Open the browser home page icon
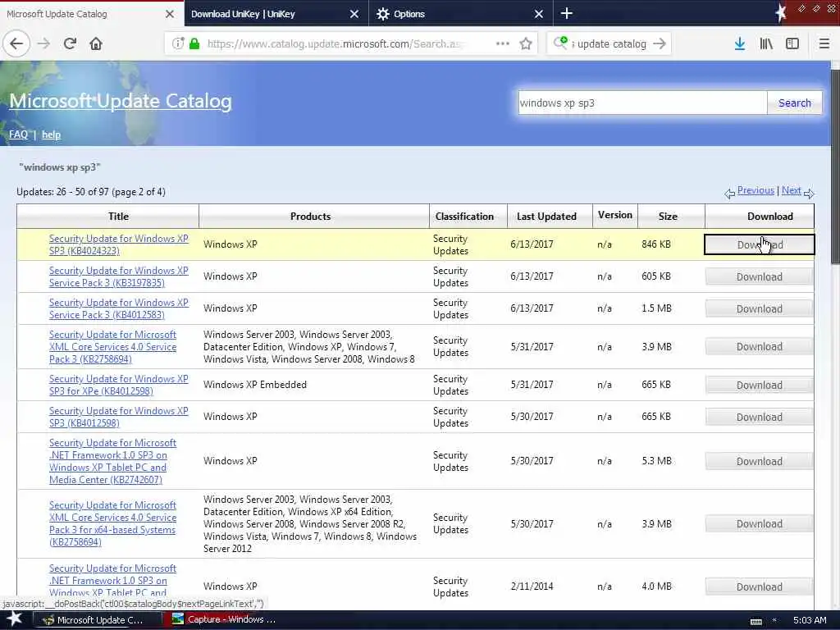The height and width of the screenshot is (630, 840). pyautogui.click(x=96, y=43)
